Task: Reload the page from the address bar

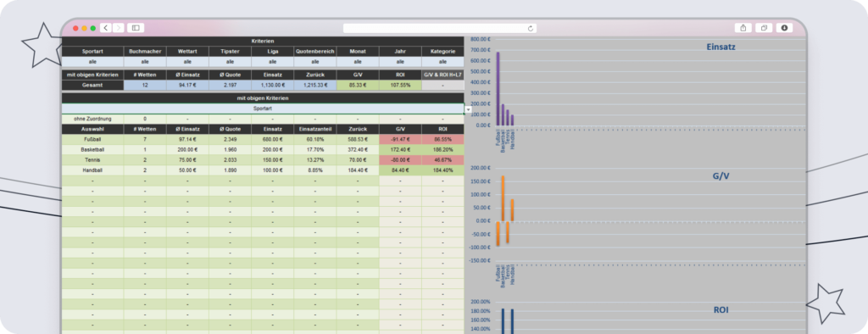Action: (531, 28)
